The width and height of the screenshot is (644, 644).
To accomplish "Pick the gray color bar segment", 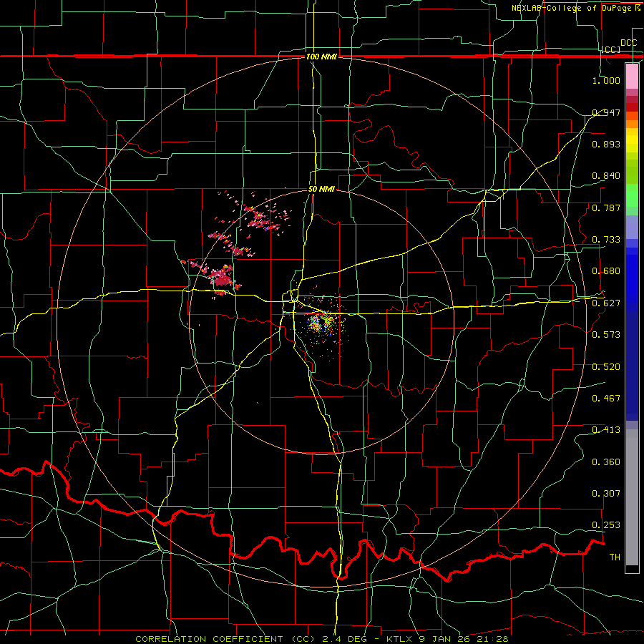I will [x=632, y=497].
